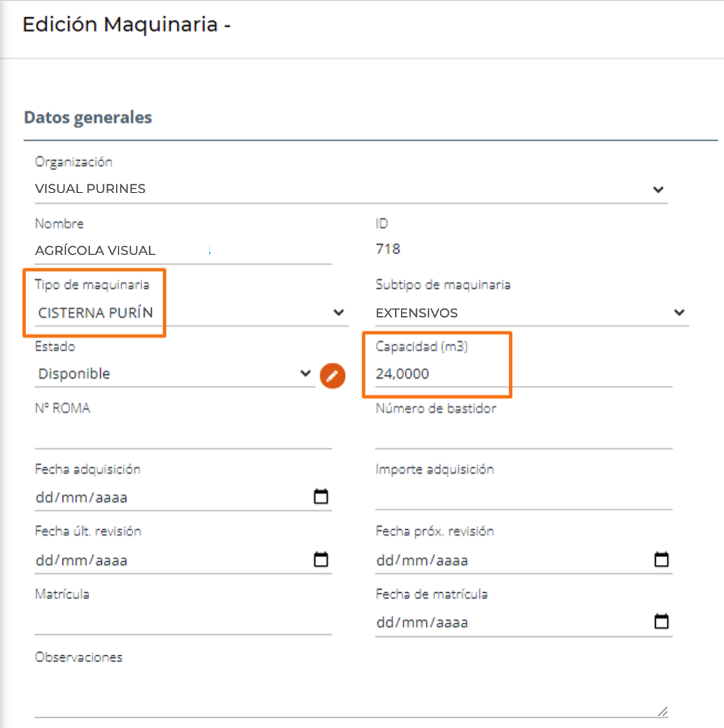The width and height of the screenshot is (724, 728).
Task: Grab the Observaciones resize handle
Action: point(663,711)
